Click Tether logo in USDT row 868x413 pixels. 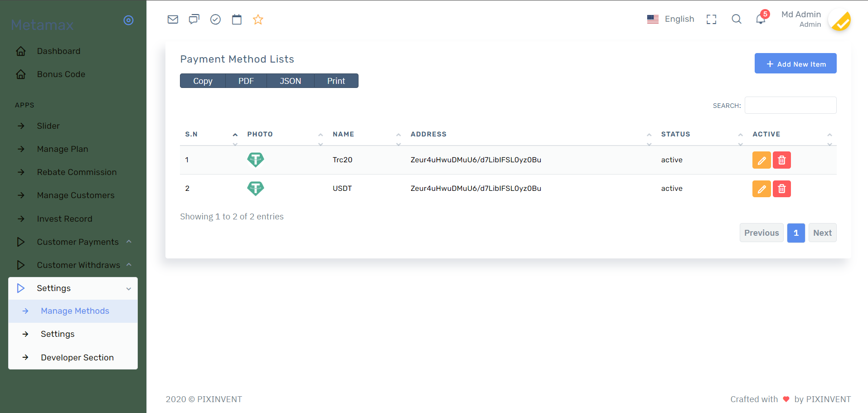point(256,188)
